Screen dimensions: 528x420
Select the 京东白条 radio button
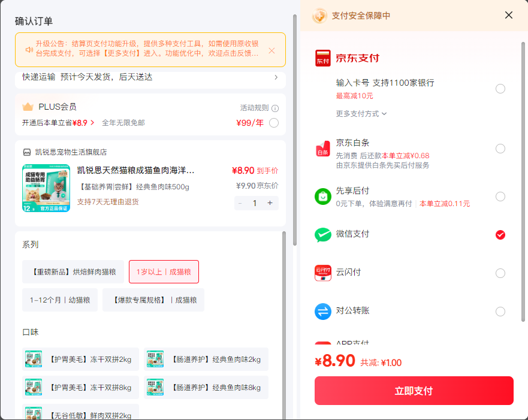500,149
